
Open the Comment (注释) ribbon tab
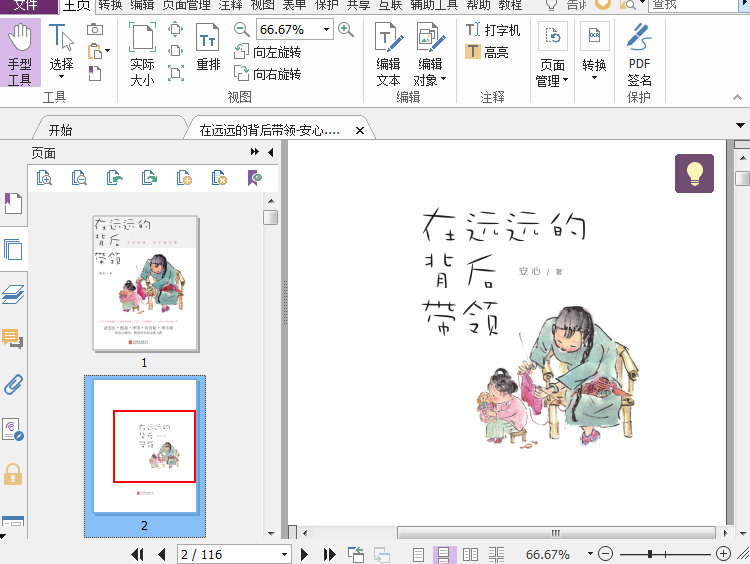coord(230,5)
